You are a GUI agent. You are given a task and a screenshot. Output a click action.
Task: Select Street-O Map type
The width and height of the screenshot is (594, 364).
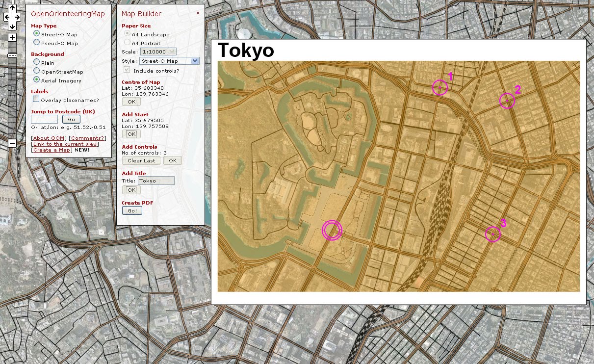(36, 34)
